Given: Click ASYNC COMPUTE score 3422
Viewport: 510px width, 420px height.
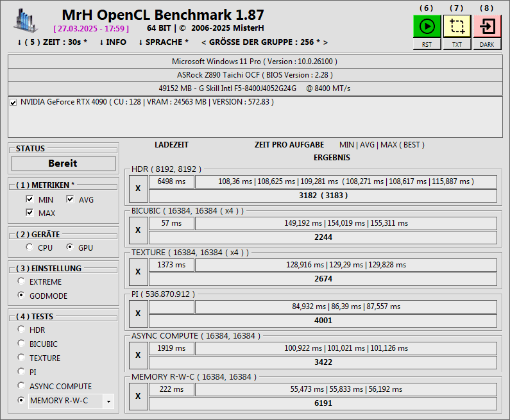Looking at the screenshot, I should point(323,362).
